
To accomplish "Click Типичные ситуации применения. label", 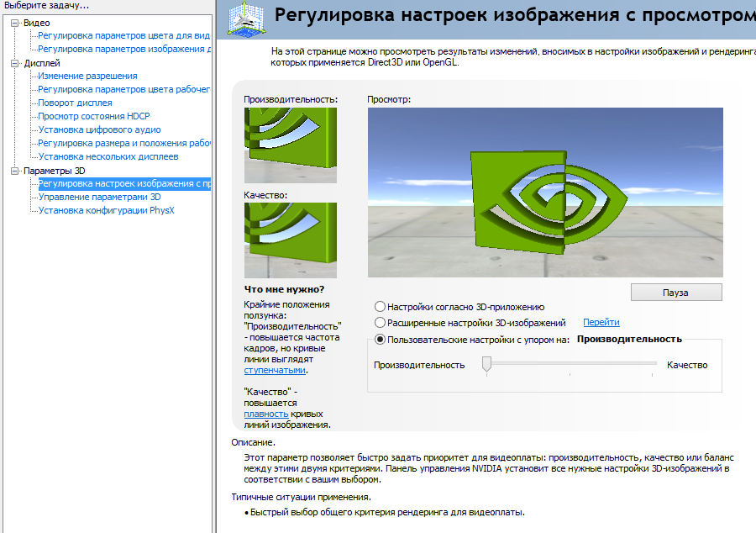I will [302, 497].
